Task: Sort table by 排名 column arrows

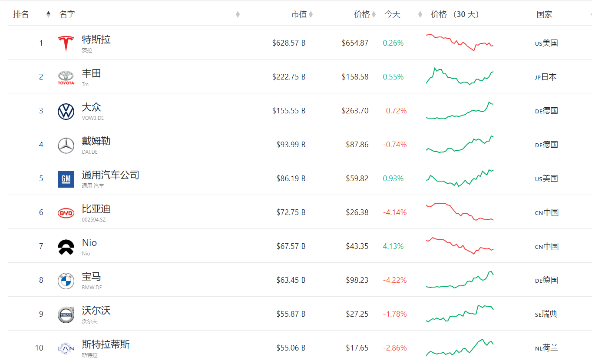Action: tap(48, 14)
